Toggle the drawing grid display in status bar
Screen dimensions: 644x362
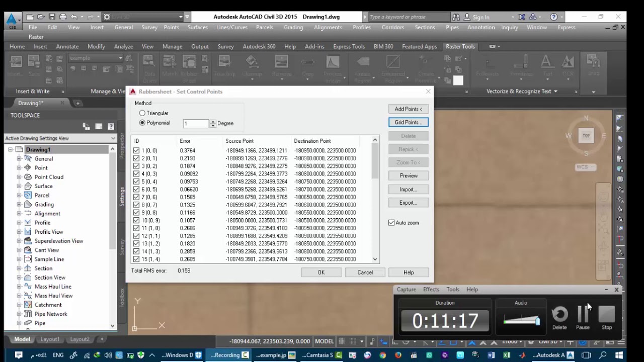click(x=342, y=341)
